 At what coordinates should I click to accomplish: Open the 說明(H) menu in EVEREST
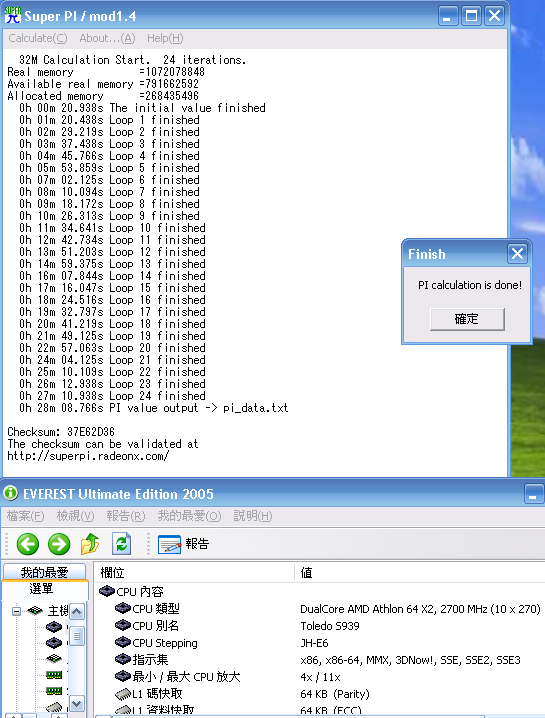click(x=252, y=516)
